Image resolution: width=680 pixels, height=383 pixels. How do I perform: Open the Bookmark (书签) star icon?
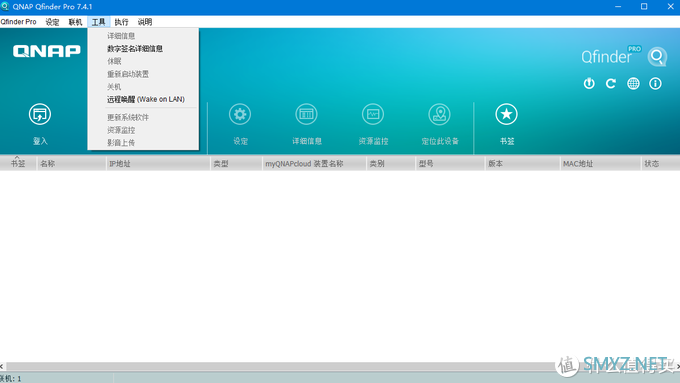pos(506,114)
